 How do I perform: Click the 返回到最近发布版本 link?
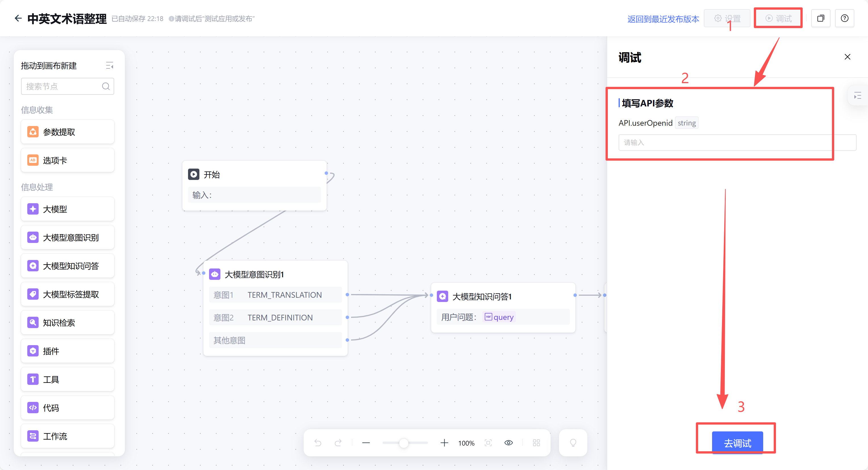pos(663,19)
